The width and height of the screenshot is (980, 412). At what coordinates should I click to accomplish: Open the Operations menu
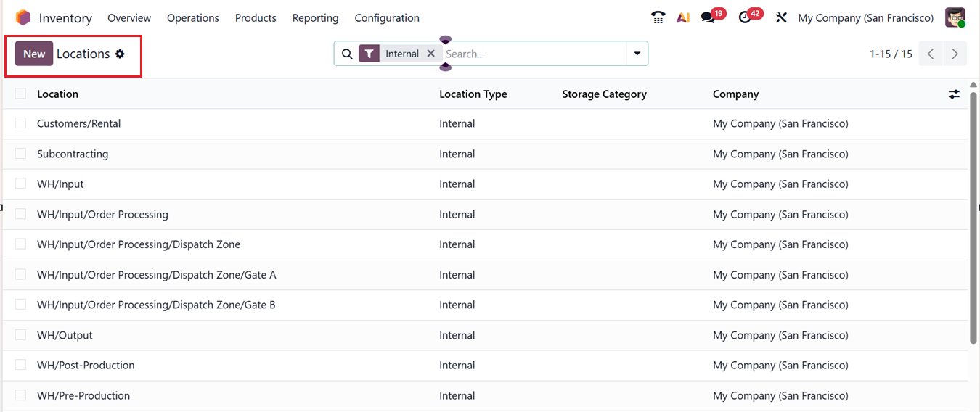(x=192, y=18)
